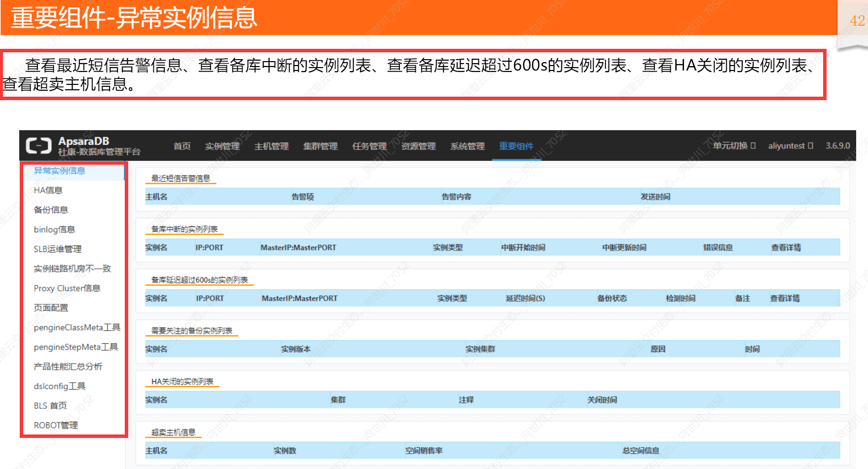
Task: Open 备份信息 in sidebar
Action: [x=51, y=210]
